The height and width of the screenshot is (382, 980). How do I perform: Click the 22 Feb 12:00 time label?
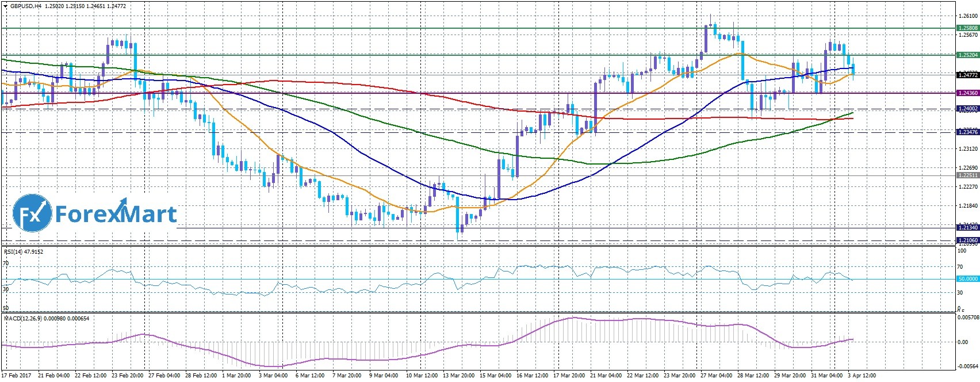[91, 376]
